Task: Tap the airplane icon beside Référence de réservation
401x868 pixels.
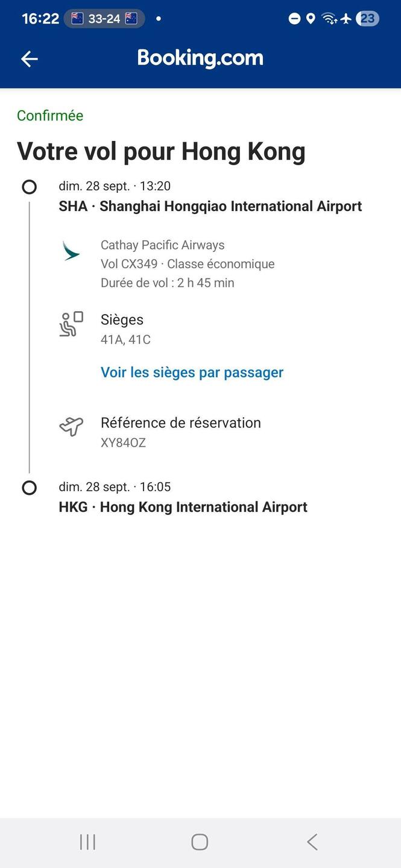Action: coord(71,427)
